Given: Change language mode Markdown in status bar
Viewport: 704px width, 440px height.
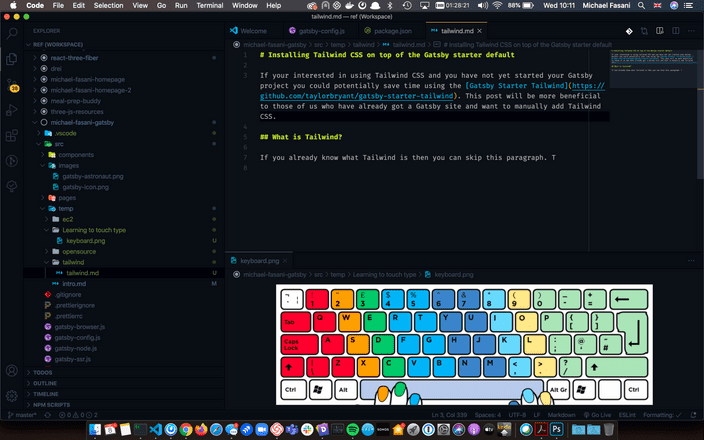Looking at the screenshot, I should tap(561, 415).
